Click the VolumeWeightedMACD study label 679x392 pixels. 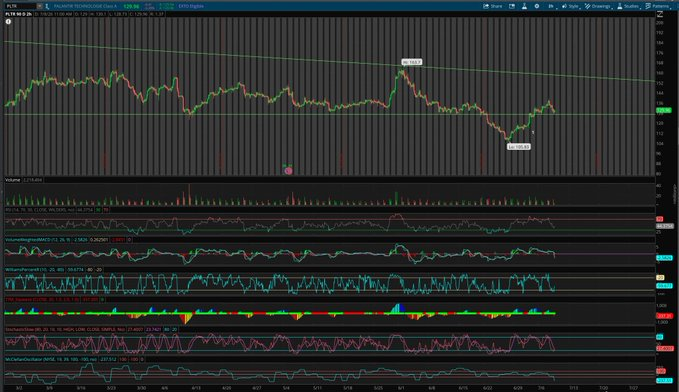click(39, 240)
